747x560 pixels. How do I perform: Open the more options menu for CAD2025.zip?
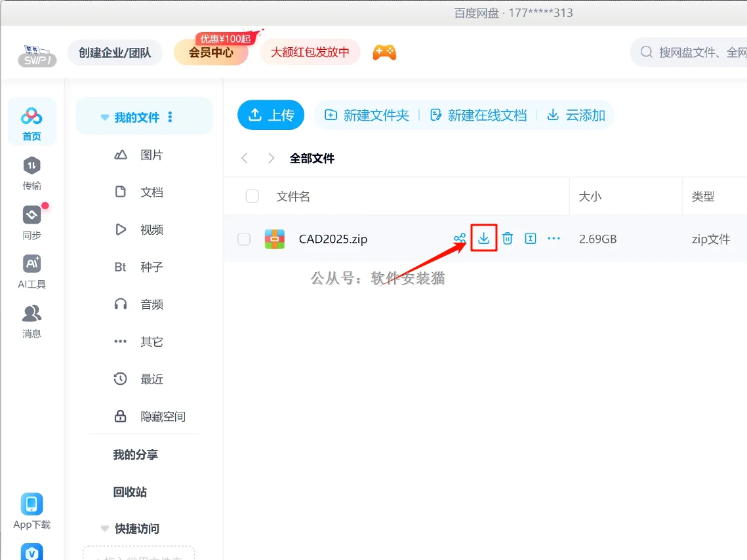[x=554, y=238]
